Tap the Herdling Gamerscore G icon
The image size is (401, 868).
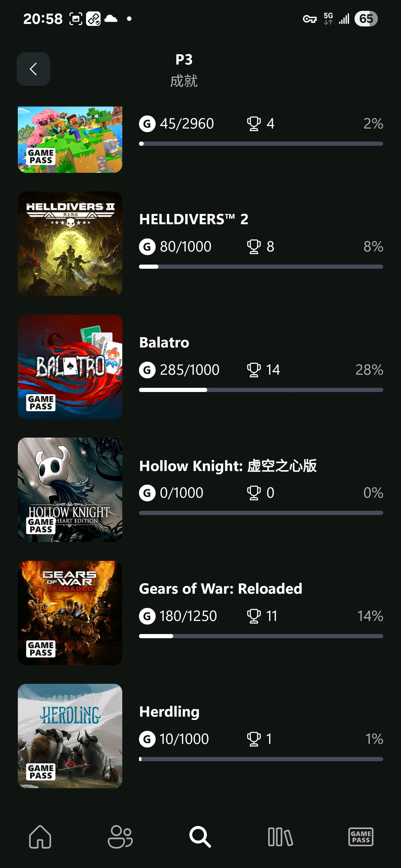147,739
